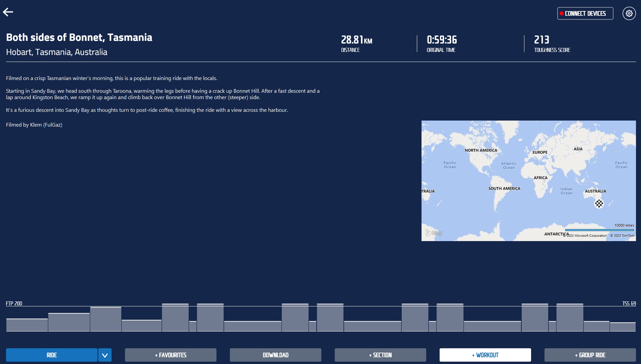The height and width of the screenshot is (364, 641).
Task: Click the TSS 69 value
Action: (629, 303)
